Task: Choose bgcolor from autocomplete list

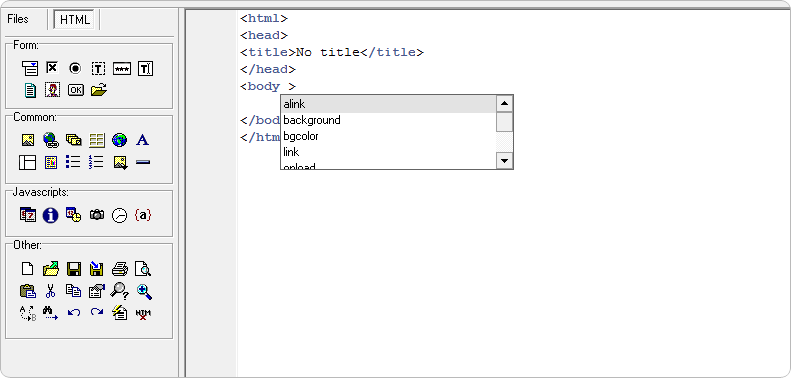Action: 388,136
